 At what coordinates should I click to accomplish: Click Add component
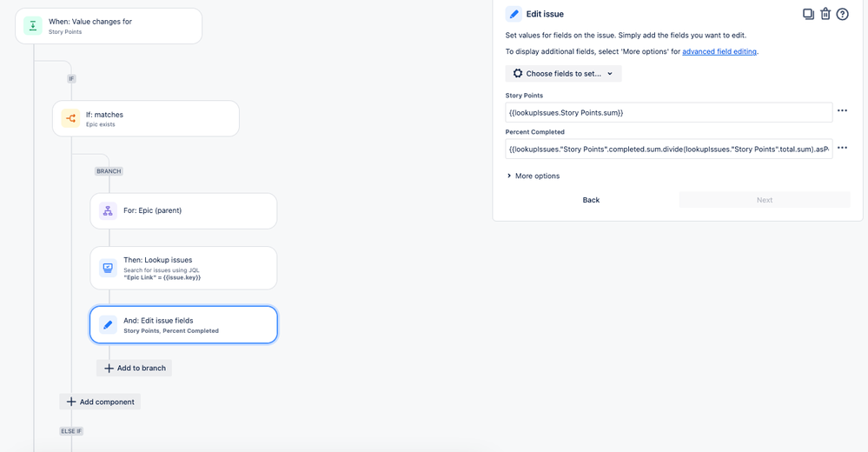tap(100, 402)
